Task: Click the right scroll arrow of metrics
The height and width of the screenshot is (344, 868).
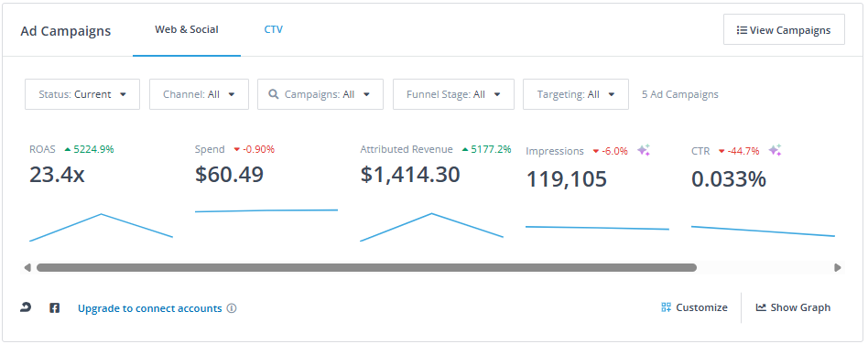Action: [x=838, y=268]
